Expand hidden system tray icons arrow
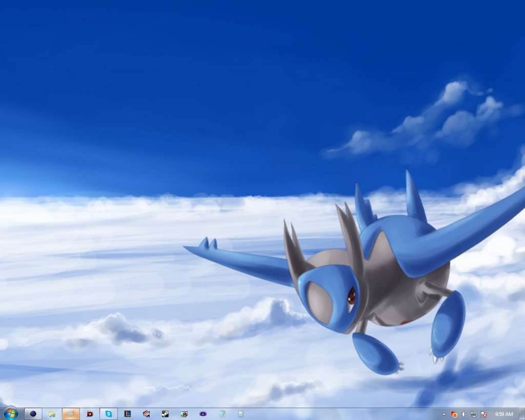Viewport: 525px width, 420px height. [x=444, y=414]
